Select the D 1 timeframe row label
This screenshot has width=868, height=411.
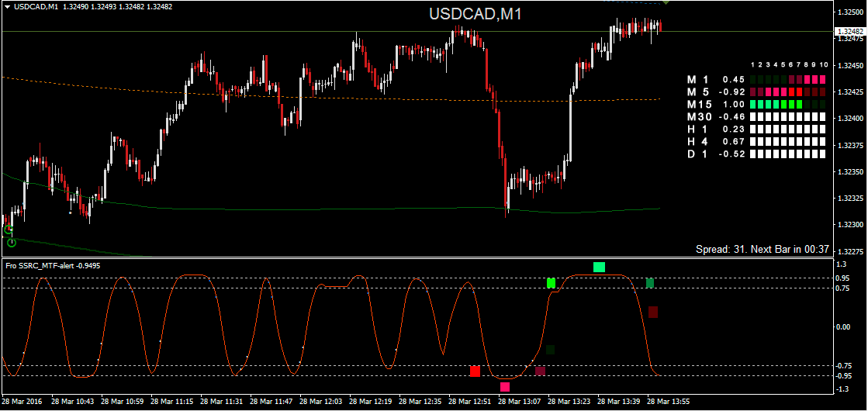(x=697, y=154)
